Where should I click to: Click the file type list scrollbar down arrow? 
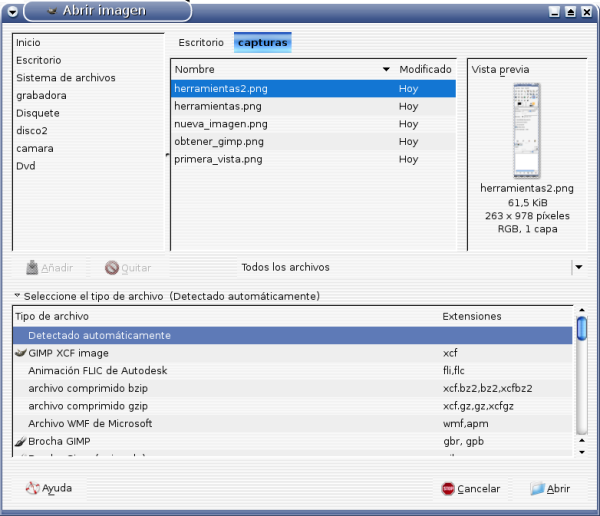coord(582,452)
